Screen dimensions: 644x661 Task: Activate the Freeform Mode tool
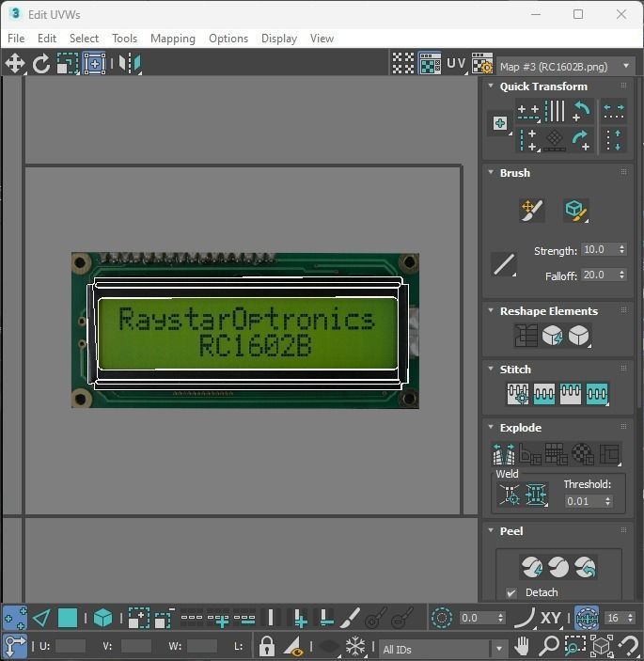coord(94,64)
